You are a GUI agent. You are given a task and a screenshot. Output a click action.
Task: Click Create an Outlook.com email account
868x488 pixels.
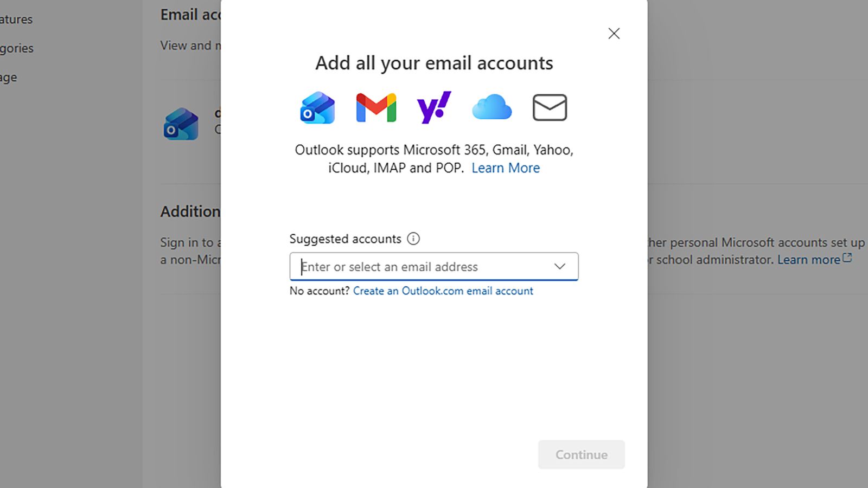[x=443, y=291]
